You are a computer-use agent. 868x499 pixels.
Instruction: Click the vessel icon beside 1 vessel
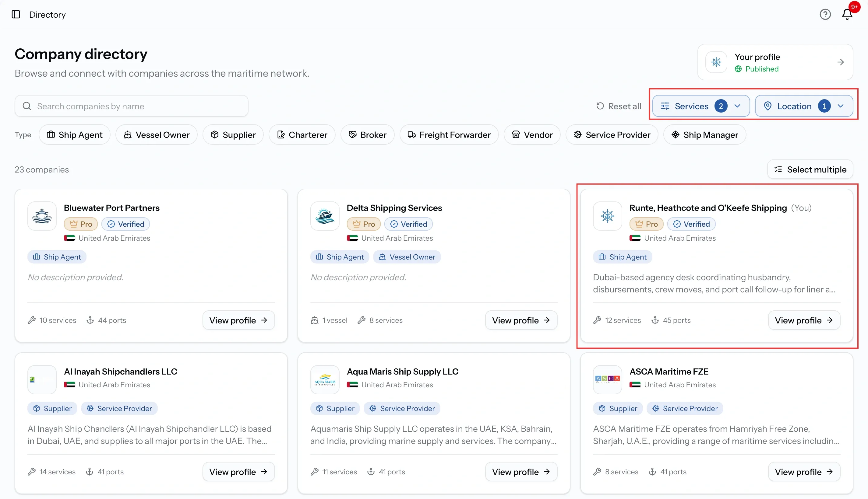click(x=315, y=320)
